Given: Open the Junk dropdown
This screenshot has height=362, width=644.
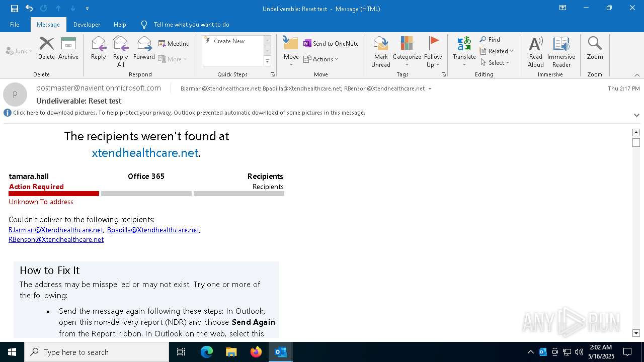Looking at the screenshot, I should 19,51.
